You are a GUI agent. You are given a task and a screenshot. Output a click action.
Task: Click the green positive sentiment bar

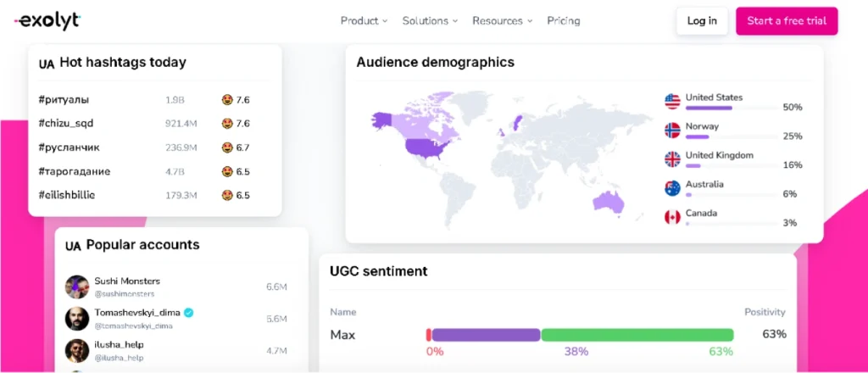point(637,335)
